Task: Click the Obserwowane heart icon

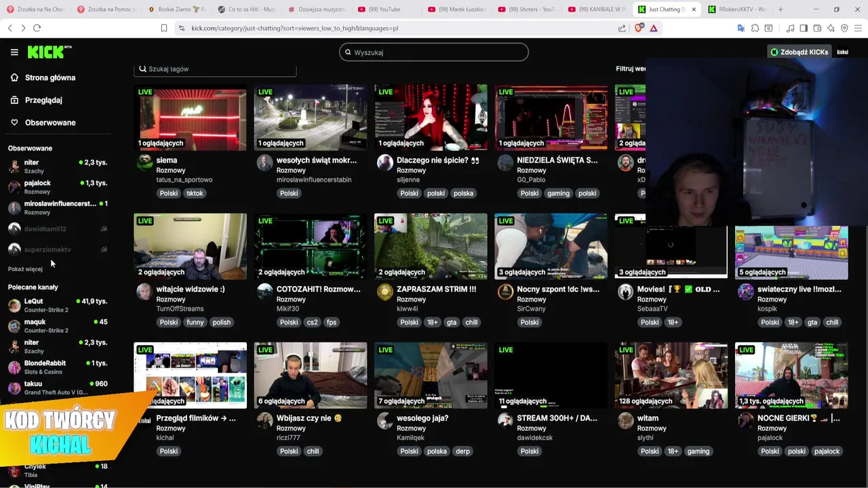Action: tap(14, 123)
